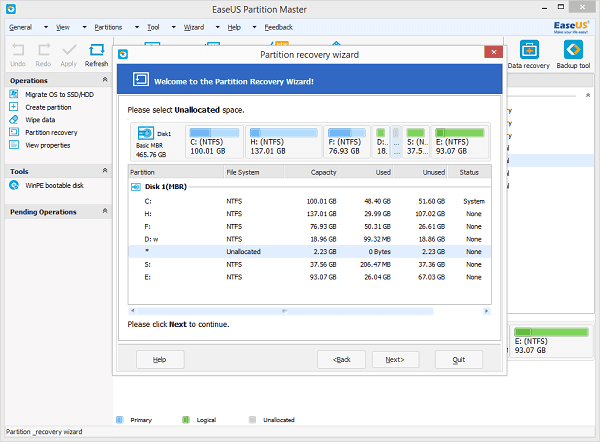Open the Feedback menu item
The width and height of the screenshot is (600, 442).
coord(279,27)
